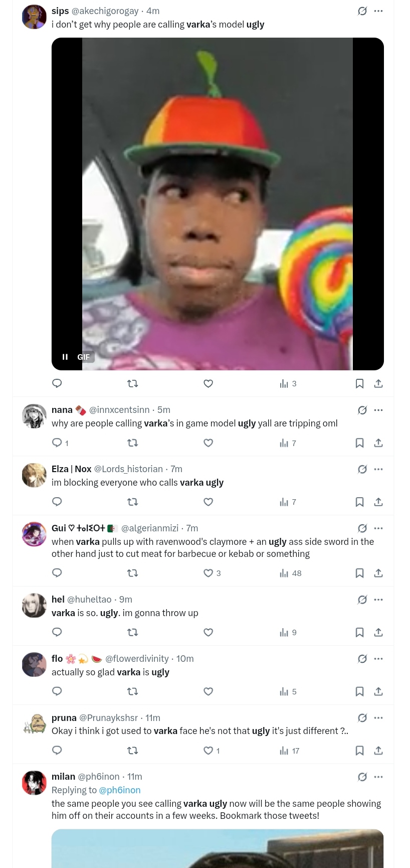Open the @ph6inon reply link

(x=120, y=790)
